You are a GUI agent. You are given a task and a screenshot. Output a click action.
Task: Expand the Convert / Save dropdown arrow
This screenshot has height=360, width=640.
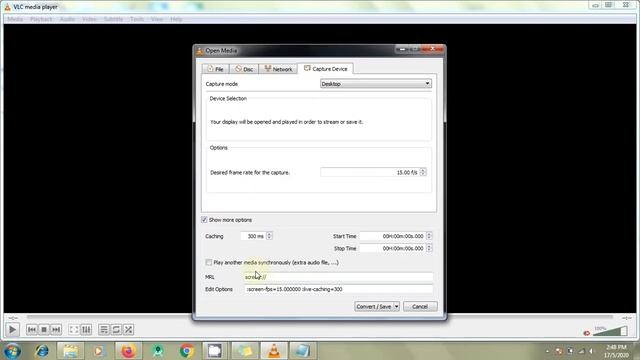pos(396,307)
